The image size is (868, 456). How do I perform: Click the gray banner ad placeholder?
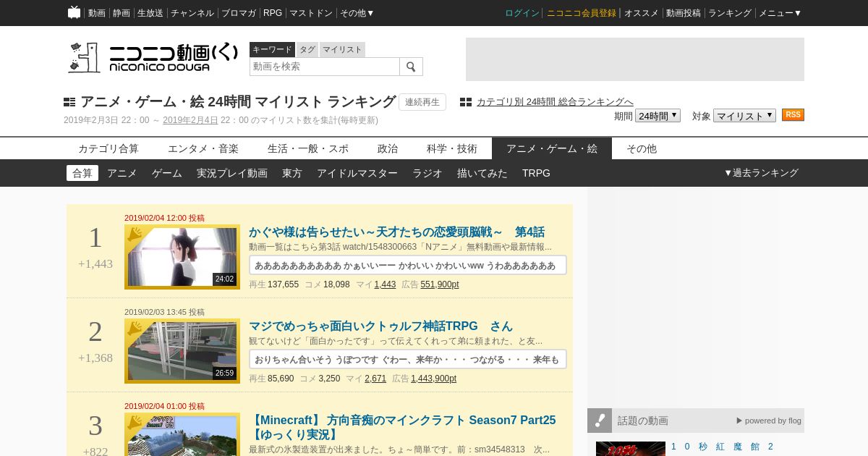coord(635,59)
